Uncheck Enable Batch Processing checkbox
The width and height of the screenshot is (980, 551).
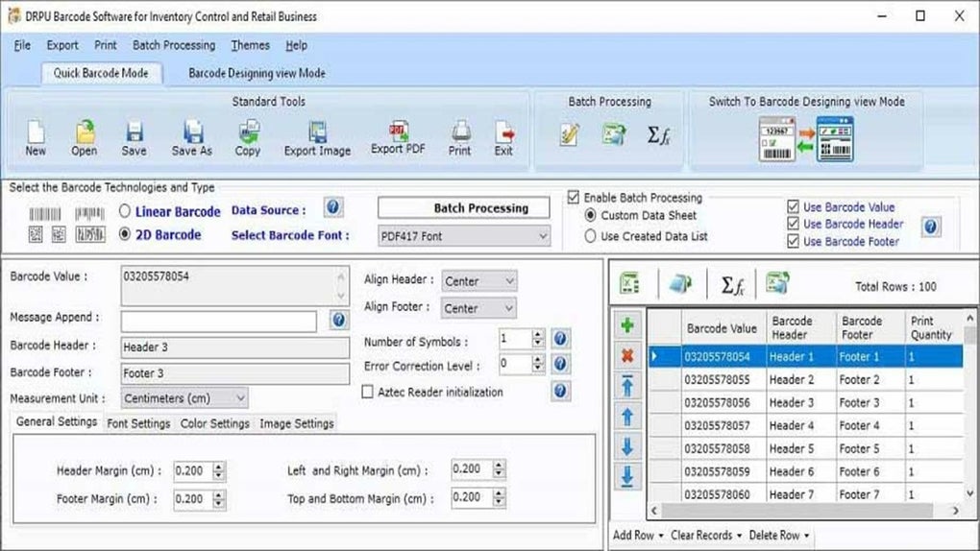point(574,198)
